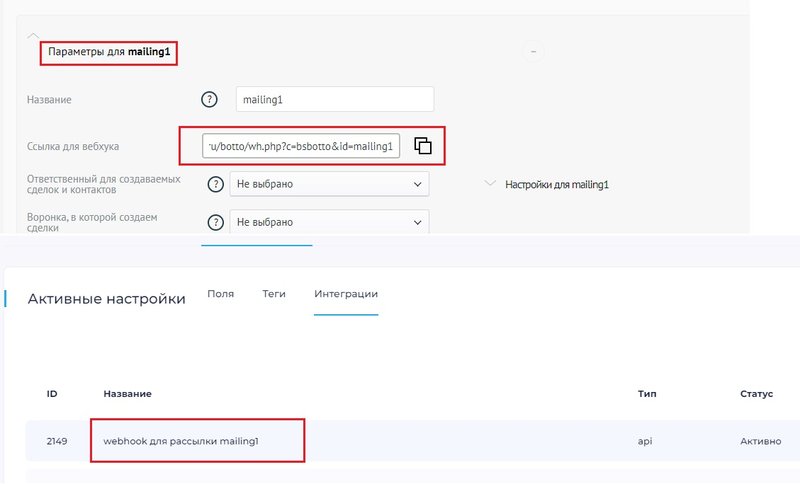800x484 pixels.
Task: Click the Название input field with mailing1
Action: (x=334, y=99)
